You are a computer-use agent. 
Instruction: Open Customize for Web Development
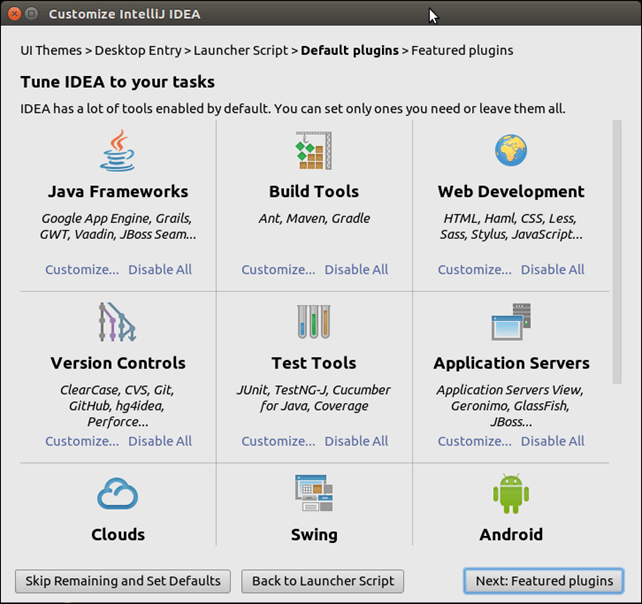[475, 269]
